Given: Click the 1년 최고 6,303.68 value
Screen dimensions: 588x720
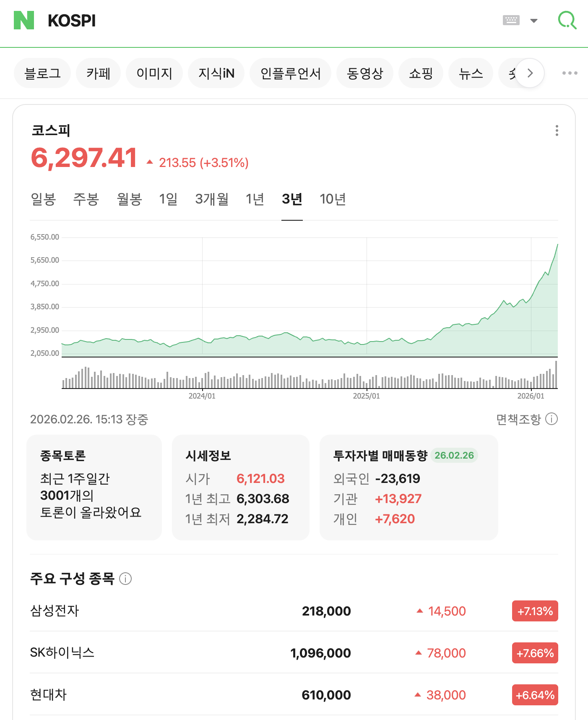Looking at the screenshot, I should pyautogui.click(x=263, y=499).
